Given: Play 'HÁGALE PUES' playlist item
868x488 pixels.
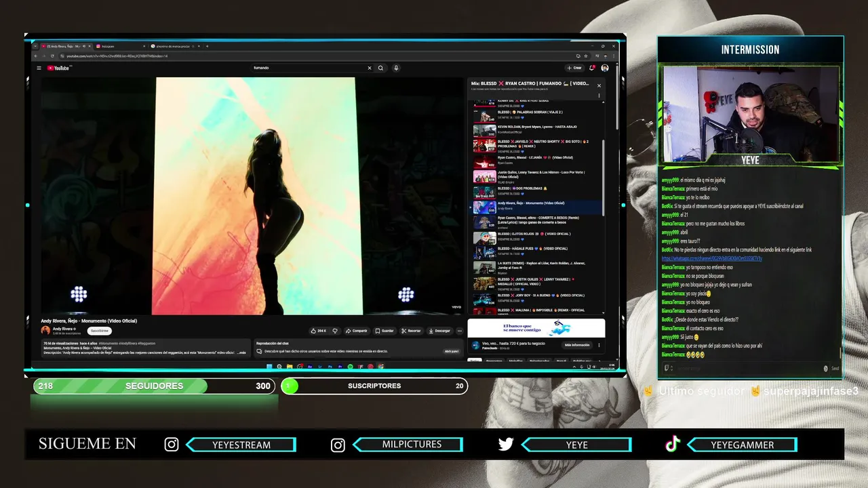Looking at the screenshot, I should (536, 252).
